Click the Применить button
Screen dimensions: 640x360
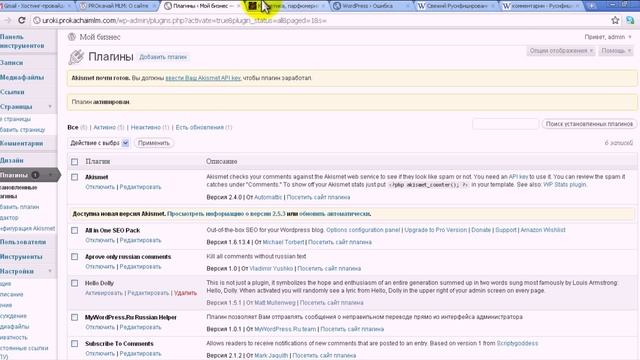coord(153,143)
